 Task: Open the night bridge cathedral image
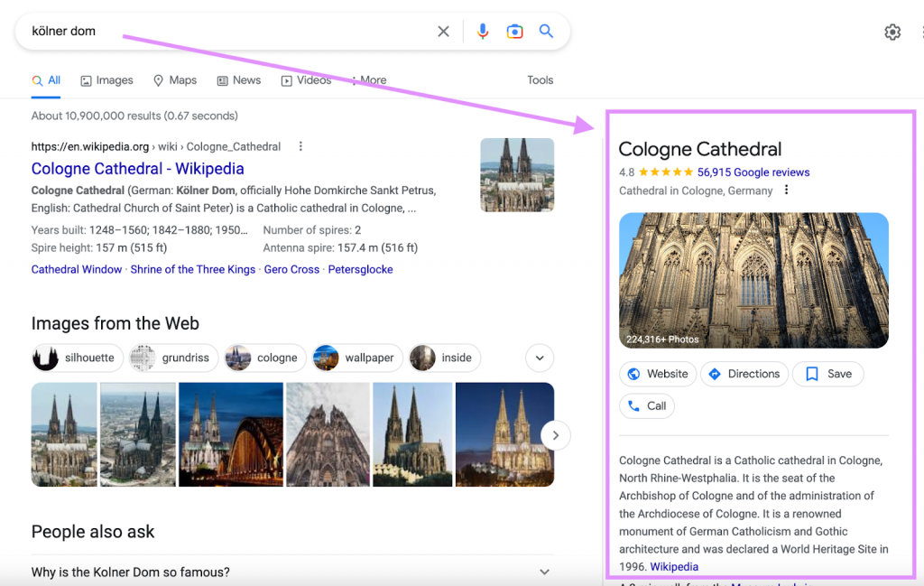pyautogui.click(x=230, y=434)
